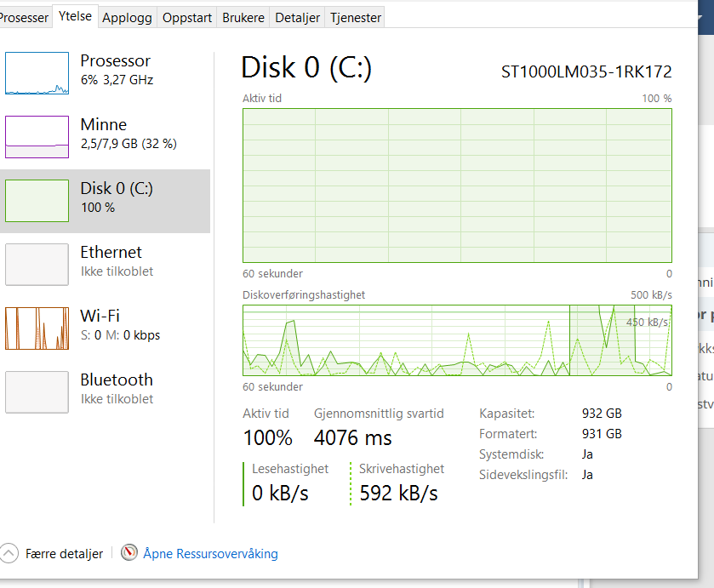714x588 pixels.
Task: Select the Minne memory graph thumbnail
Action: pos(37,137)
